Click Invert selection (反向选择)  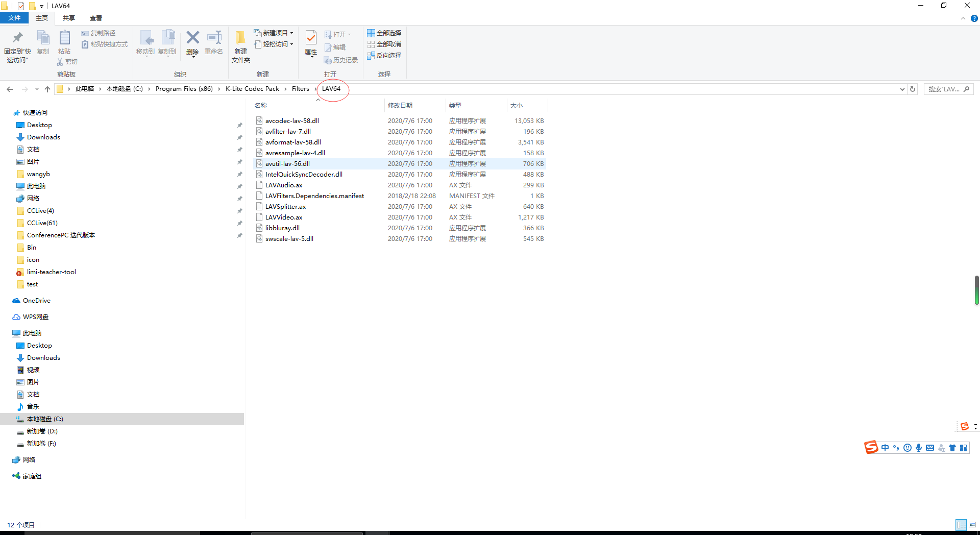[384, 56]
